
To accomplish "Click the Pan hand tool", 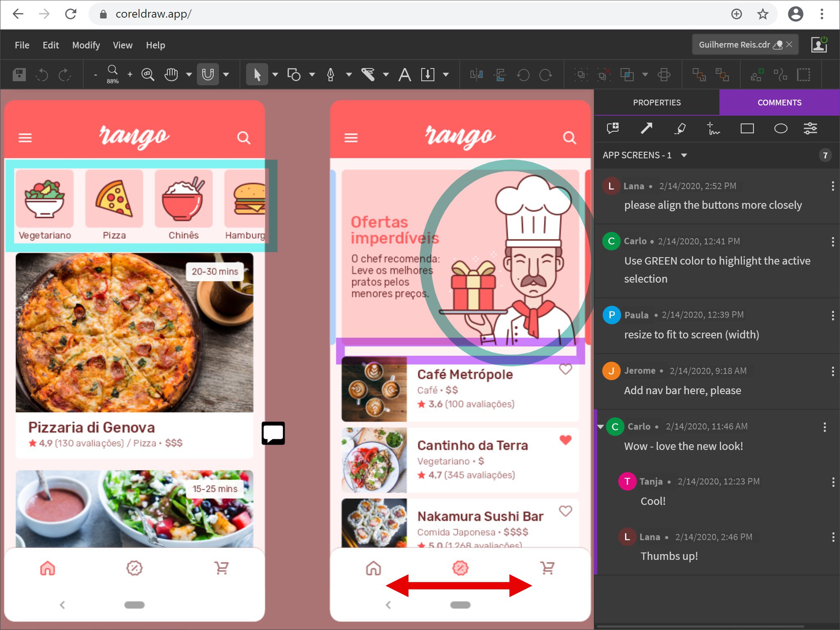I will (171, 75).
